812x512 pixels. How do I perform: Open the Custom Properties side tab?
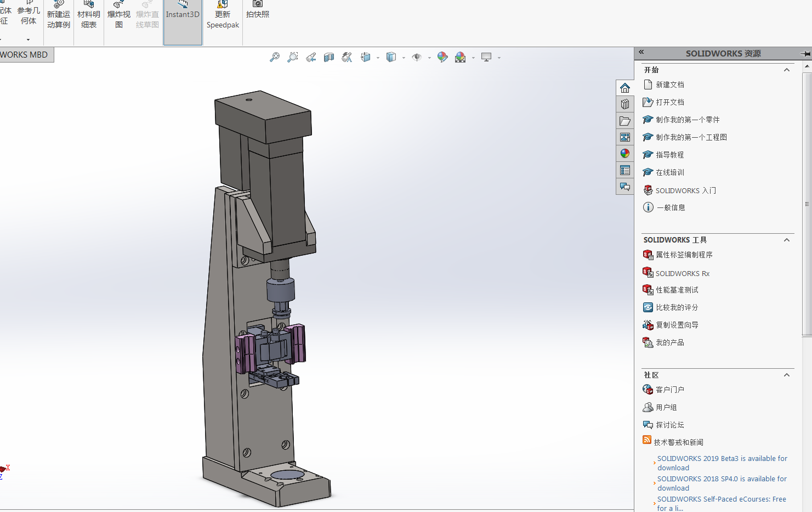625,170
